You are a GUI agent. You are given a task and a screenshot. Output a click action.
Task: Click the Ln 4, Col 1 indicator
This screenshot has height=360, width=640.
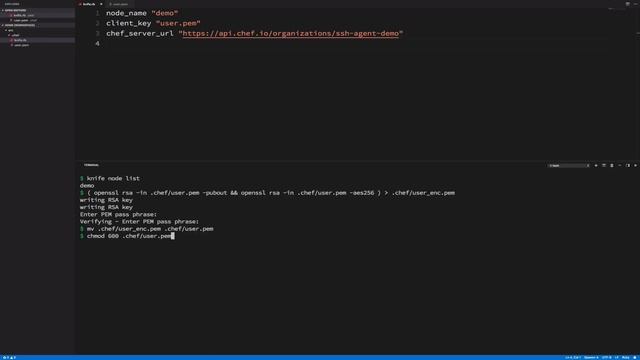(x=573, y=358)
